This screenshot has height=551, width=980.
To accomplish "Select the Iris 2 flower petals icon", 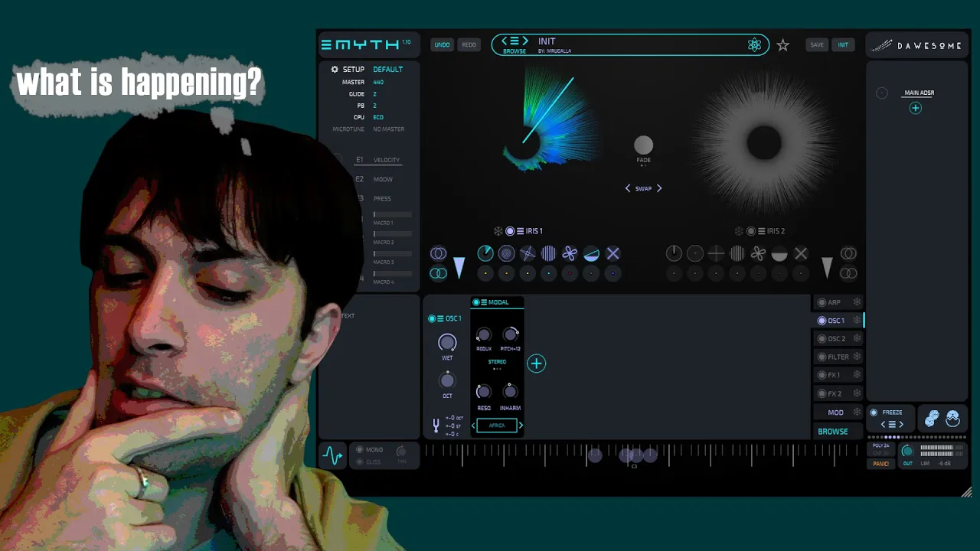I will point(758,253).
